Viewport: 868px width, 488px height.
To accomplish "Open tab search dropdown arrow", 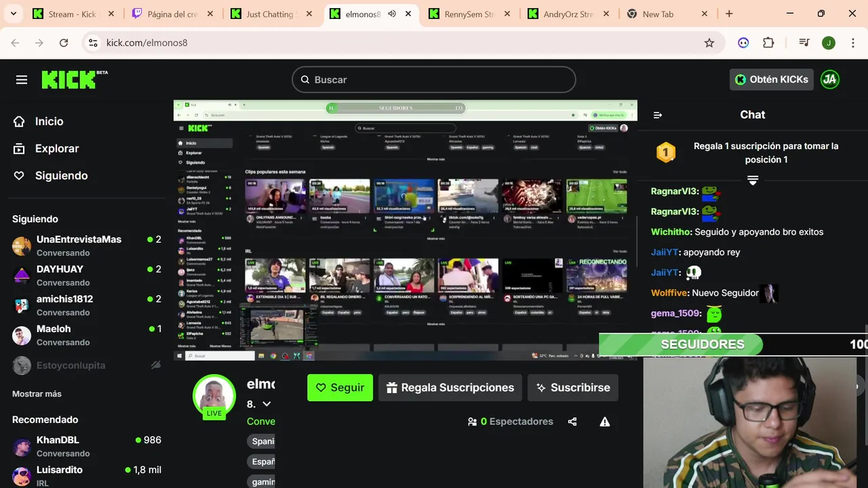I will pyautogui.click(x=14, y=14).
